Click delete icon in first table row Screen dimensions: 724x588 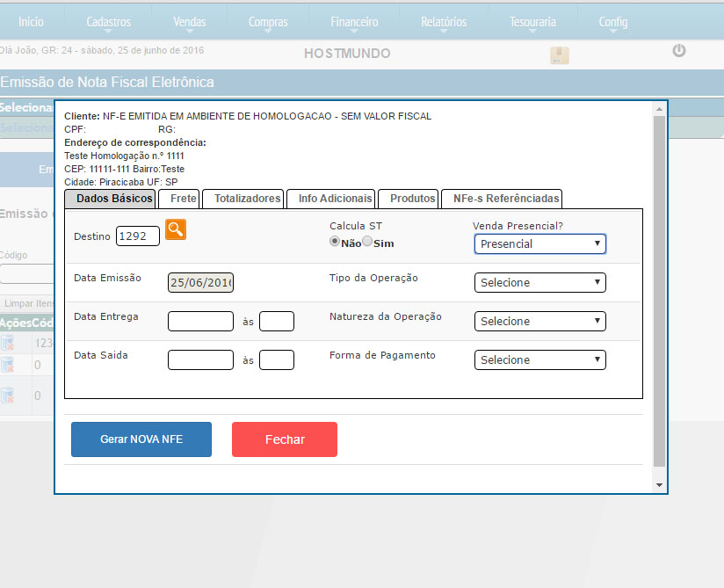(7, 343)
